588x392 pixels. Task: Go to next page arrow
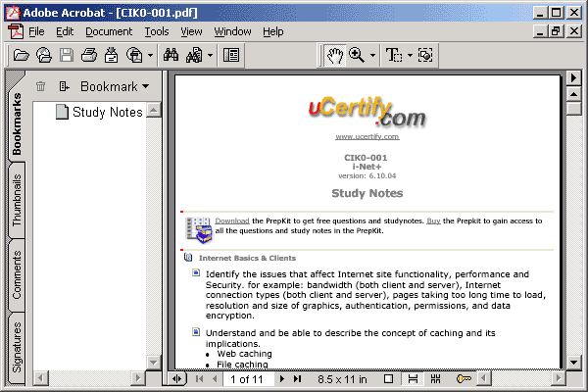coord(282,379)
